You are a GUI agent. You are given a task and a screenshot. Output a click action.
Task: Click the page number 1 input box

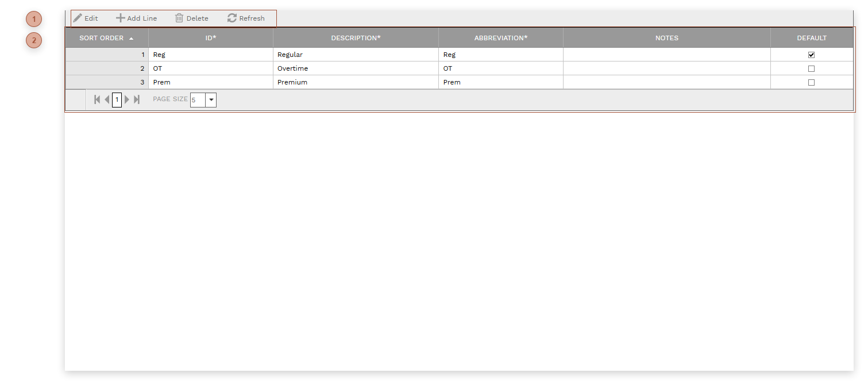click(117, 100)
